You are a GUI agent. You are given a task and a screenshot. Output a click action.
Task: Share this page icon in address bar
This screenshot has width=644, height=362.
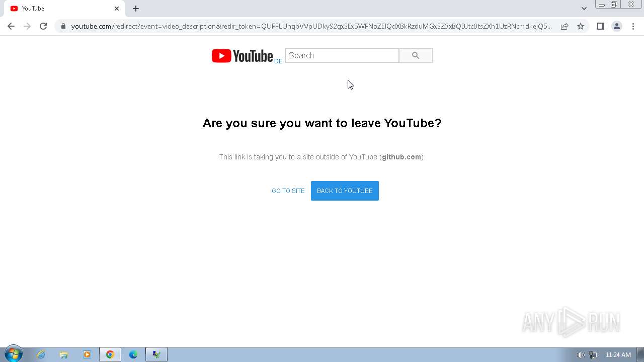coord(565,26)
